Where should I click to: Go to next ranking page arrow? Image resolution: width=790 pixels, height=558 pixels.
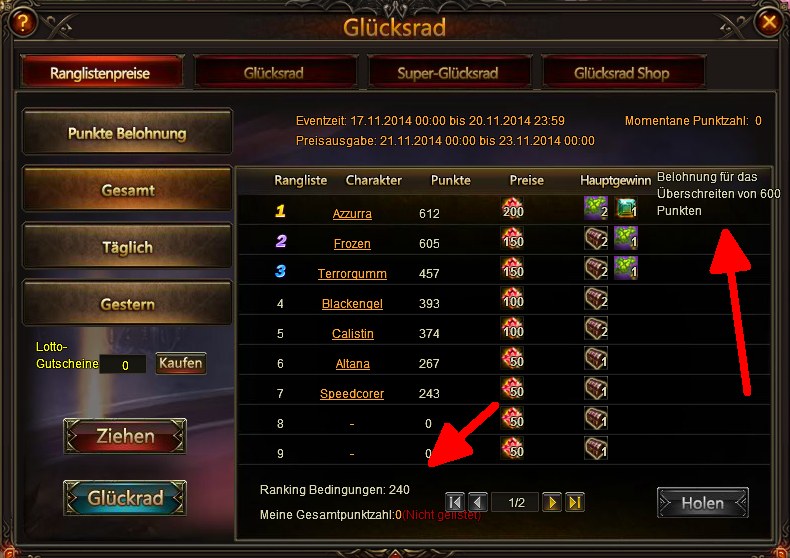click(552, 502)
